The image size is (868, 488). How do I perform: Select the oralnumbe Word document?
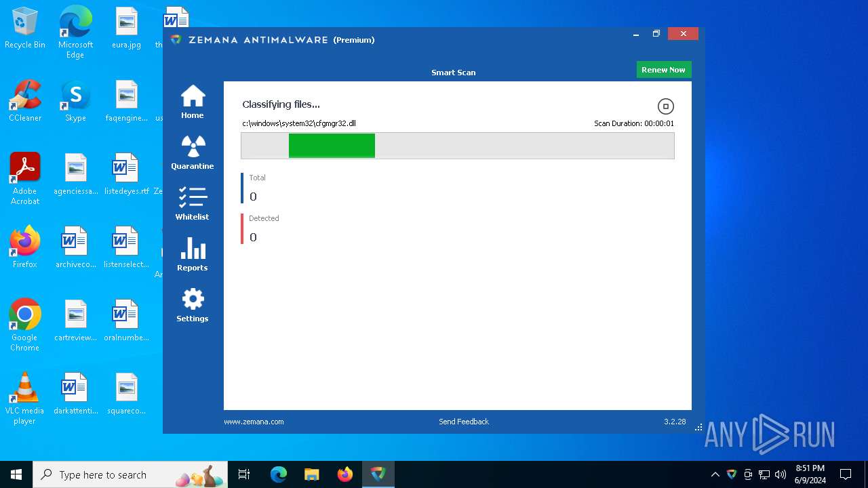[x=126, y=321]
